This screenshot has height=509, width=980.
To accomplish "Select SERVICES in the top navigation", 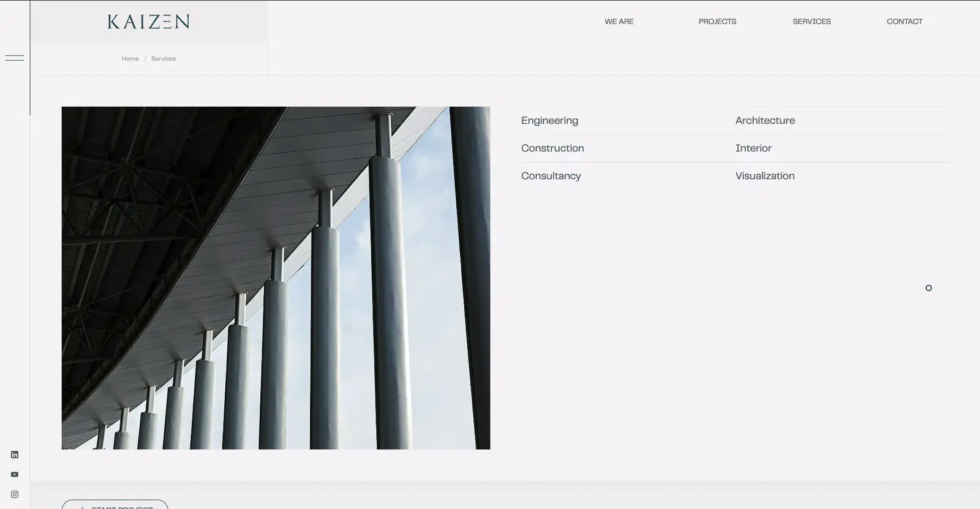I will click(812, 21).
